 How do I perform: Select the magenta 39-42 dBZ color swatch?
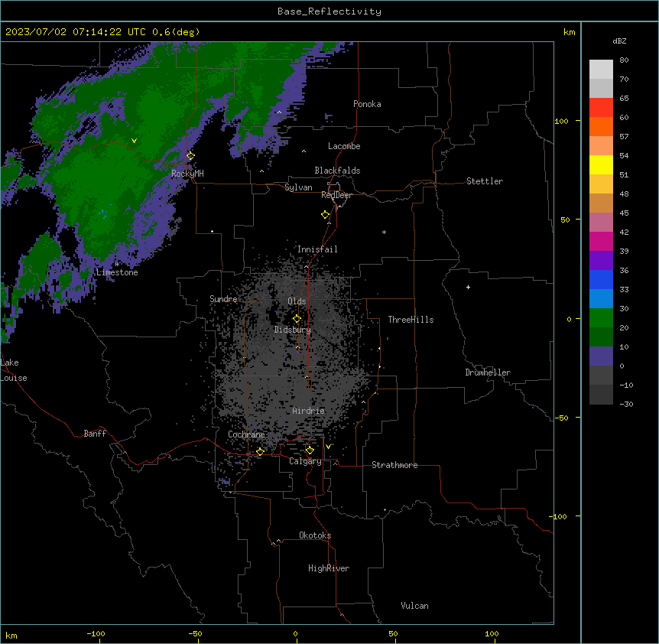point(601,241)
